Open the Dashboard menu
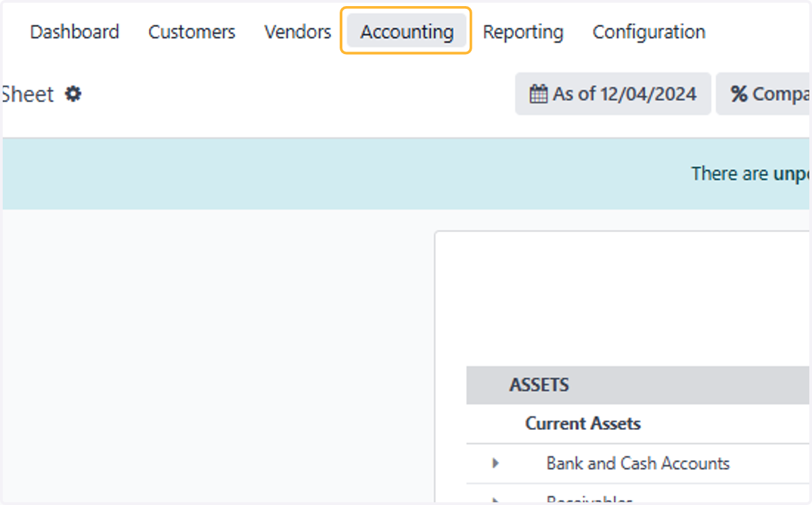 click(74, 32)
